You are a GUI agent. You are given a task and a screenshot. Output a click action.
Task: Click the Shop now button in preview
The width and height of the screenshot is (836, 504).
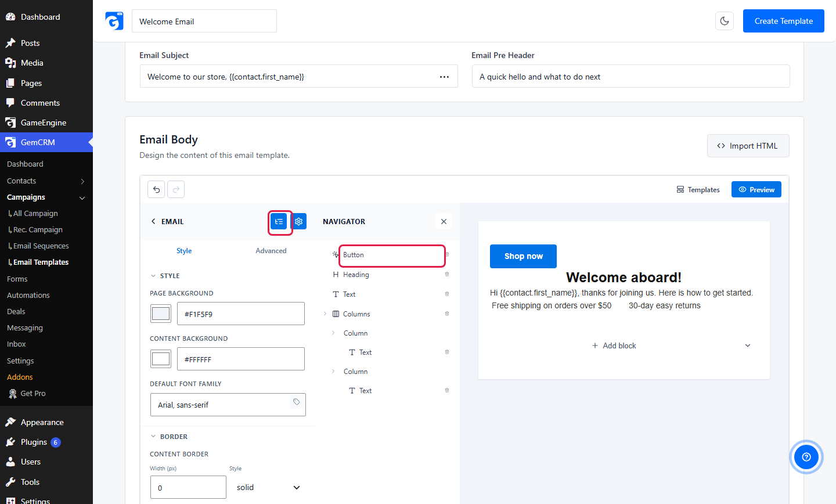523,256
